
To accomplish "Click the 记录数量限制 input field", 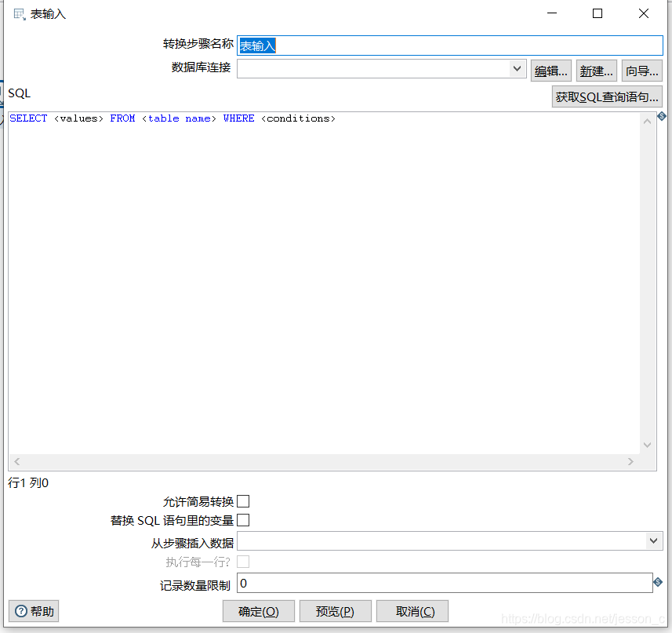I will [x=445, y=583].
